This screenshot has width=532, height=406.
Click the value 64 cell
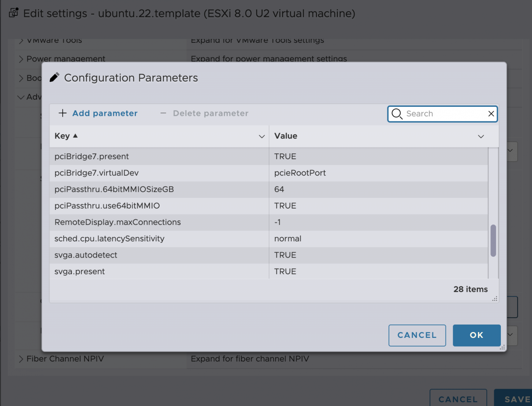coord(279,189)
